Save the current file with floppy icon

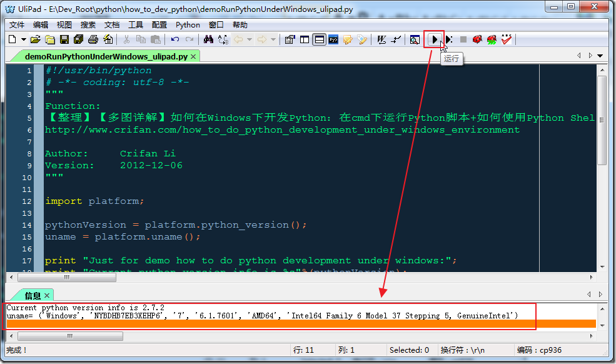tap(64, 39)
